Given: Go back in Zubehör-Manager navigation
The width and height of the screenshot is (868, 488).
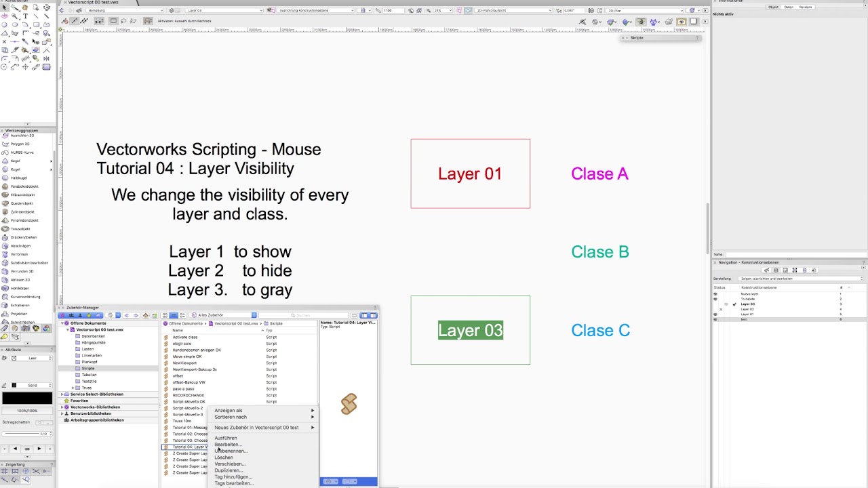Looking at the screenshot, I should (127, 315).
